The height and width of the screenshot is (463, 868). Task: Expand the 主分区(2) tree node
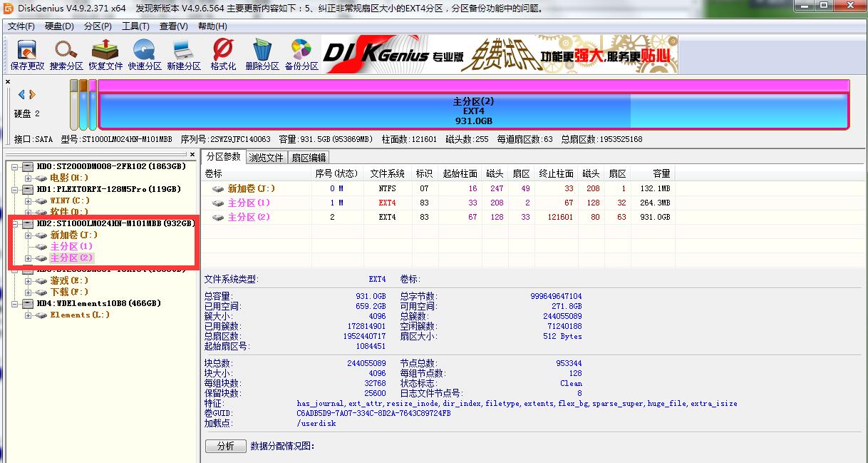coord(29,258)
